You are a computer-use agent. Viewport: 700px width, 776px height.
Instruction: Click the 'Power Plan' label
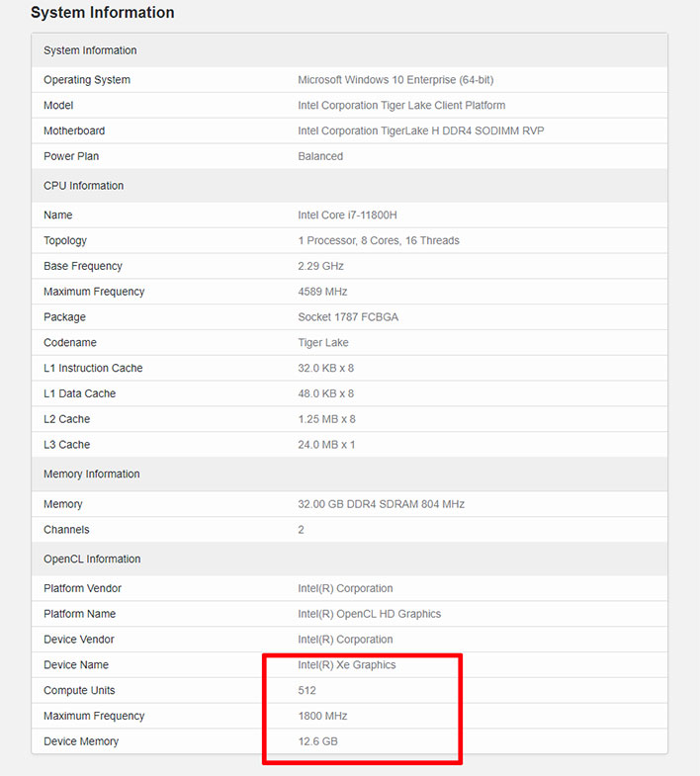(71, 156)
